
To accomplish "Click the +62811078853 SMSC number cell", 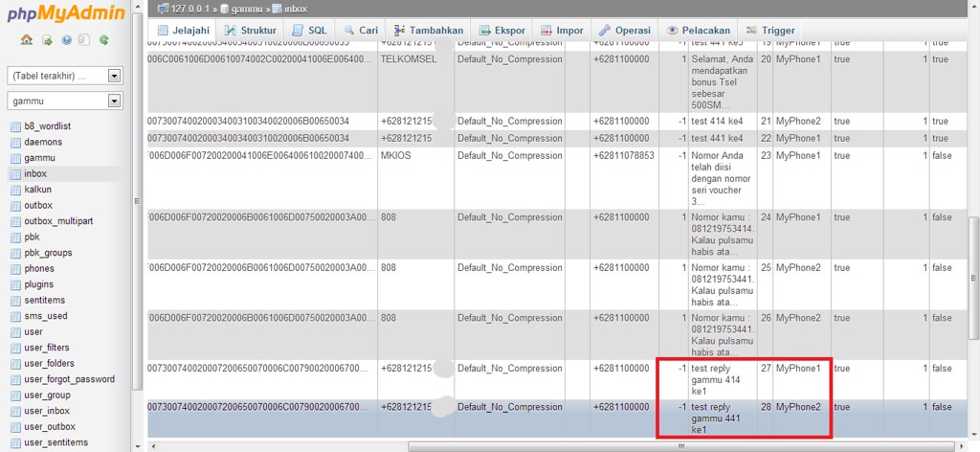I will pos(624,156).
